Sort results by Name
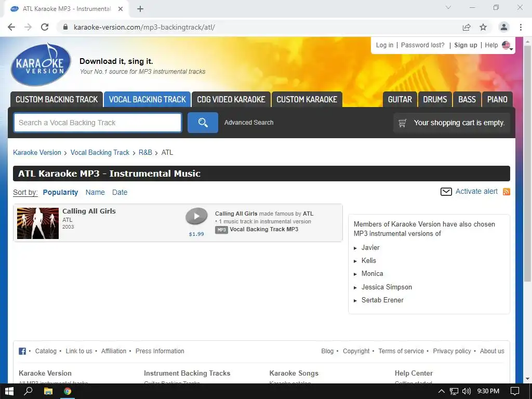 coord(95,192)
